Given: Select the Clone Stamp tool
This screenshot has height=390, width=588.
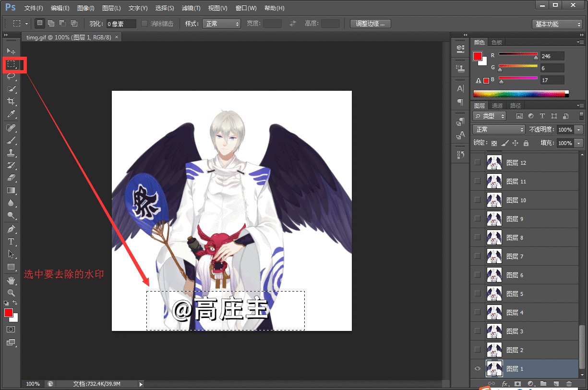Looking at the screenshot, I should click(x=11, y=153).
